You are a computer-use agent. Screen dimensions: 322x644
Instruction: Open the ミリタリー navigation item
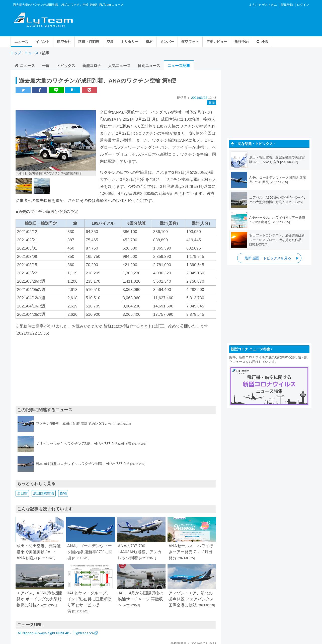coord(130,42)
